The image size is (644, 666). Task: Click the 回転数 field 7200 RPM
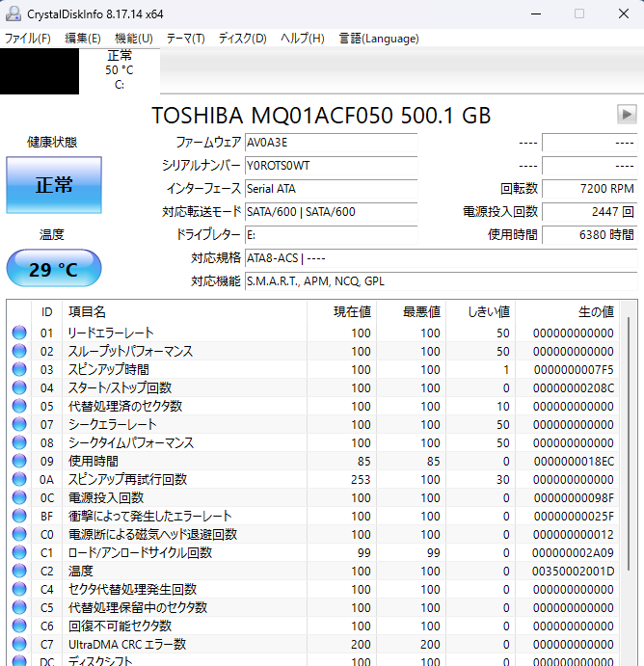click(x=590, y=189)
